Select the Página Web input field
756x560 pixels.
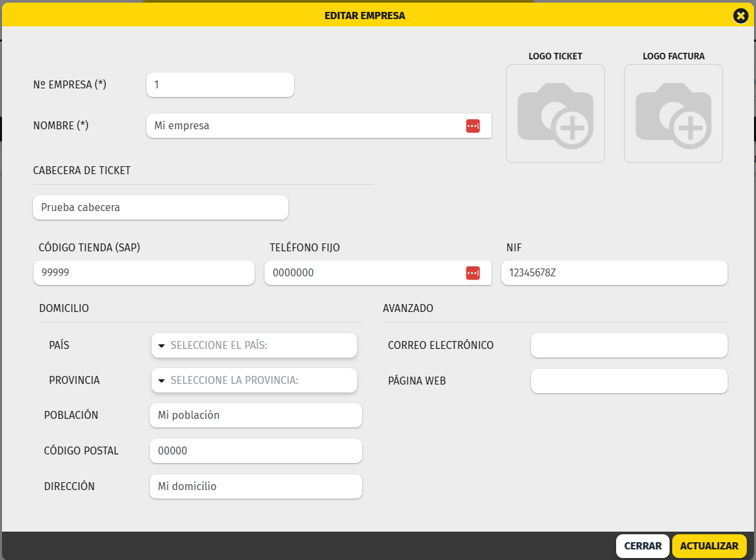tap(629, 381)
